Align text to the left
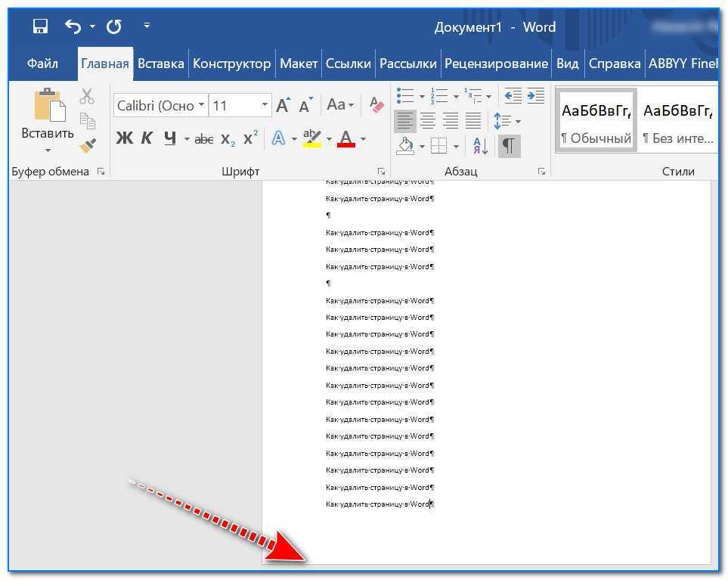The height and width of the screenshot is (580, 728). pos(405,121)
